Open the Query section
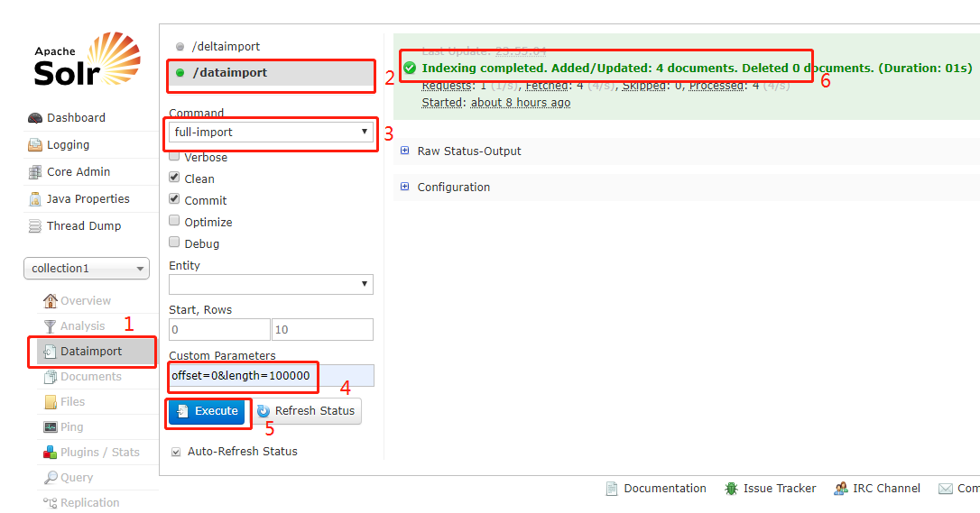980x513 pixels. click(x=76, y=478)
